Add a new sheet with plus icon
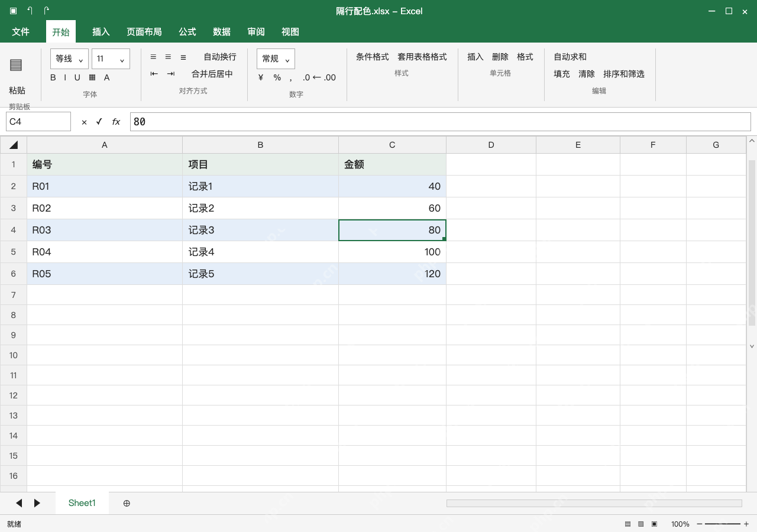The image size is (757, 532). (x=127, y=503)
